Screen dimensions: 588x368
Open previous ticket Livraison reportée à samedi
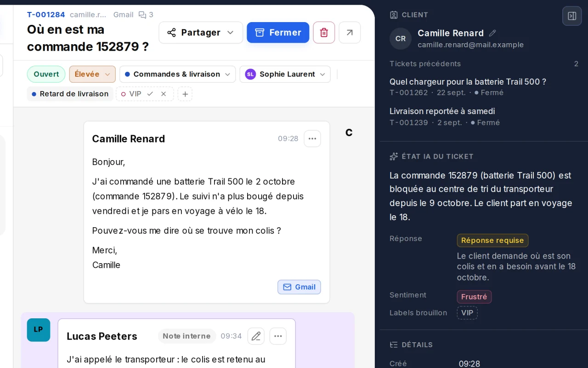[442, 111]
